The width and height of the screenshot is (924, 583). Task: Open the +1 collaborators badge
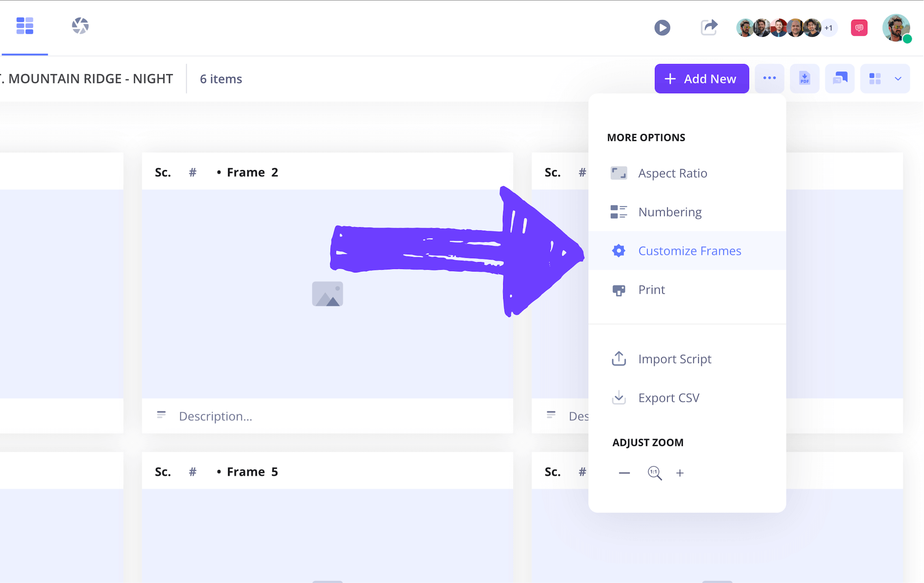(829, 28)
